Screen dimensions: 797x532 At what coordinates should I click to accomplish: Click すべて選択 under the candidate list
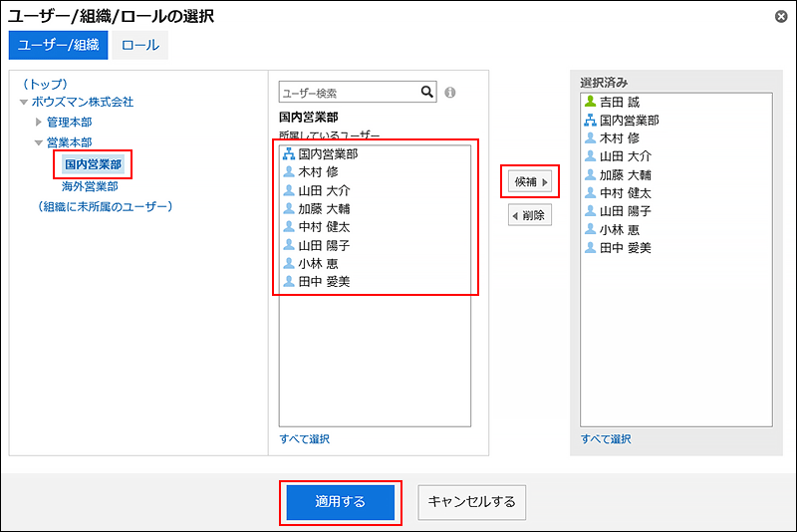(x=305, y=439)
